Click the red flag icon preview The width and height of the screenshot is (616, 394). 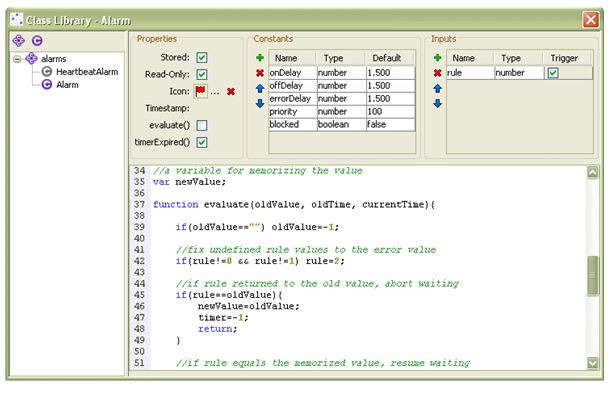(x=200, y=91)
